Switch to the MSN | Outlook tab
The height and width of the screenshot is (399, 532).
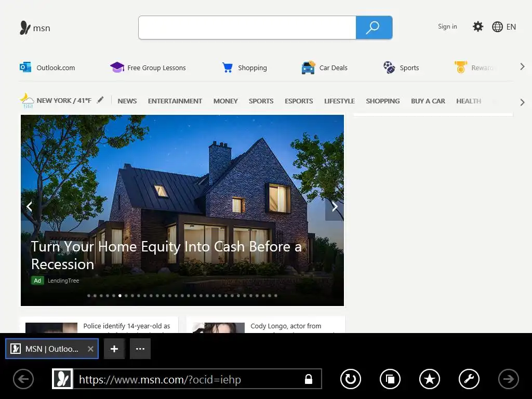pos(52,349)
